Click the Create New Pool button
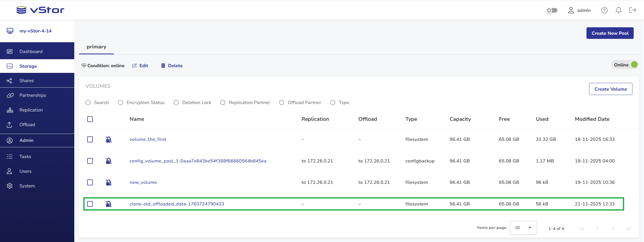Viewport: 644px width, 242px height. point(610,33)
